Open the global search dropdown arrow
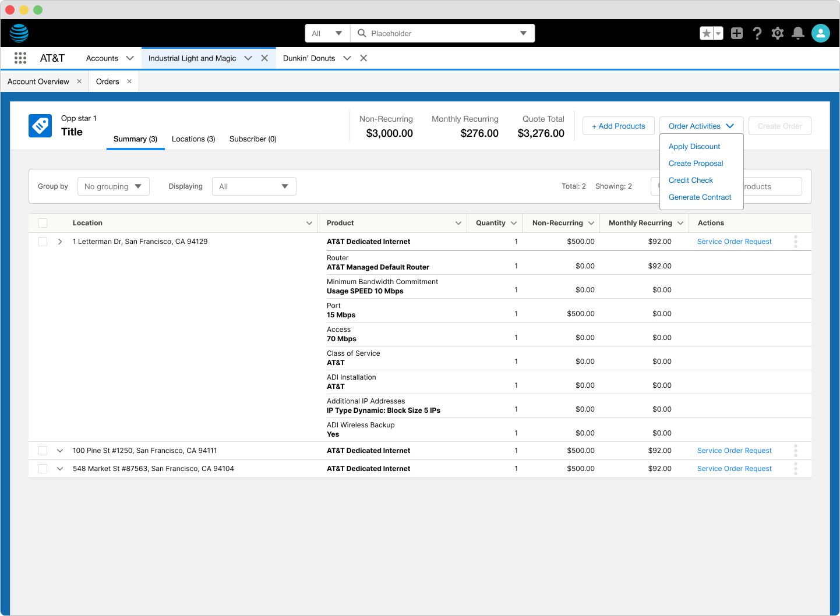Screen dimensions: 840x616 (x=523, y=33)
